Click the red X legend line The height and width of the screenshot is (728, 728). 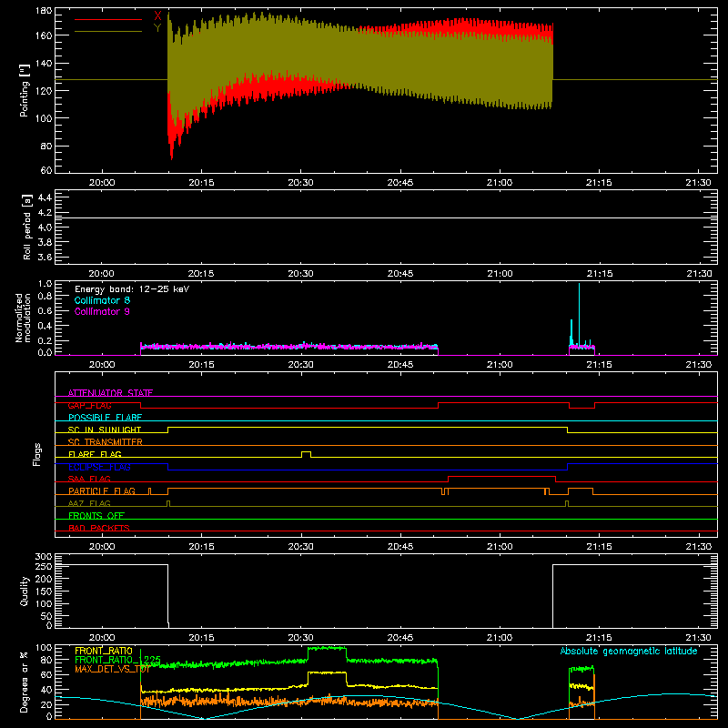click(108, 19)
